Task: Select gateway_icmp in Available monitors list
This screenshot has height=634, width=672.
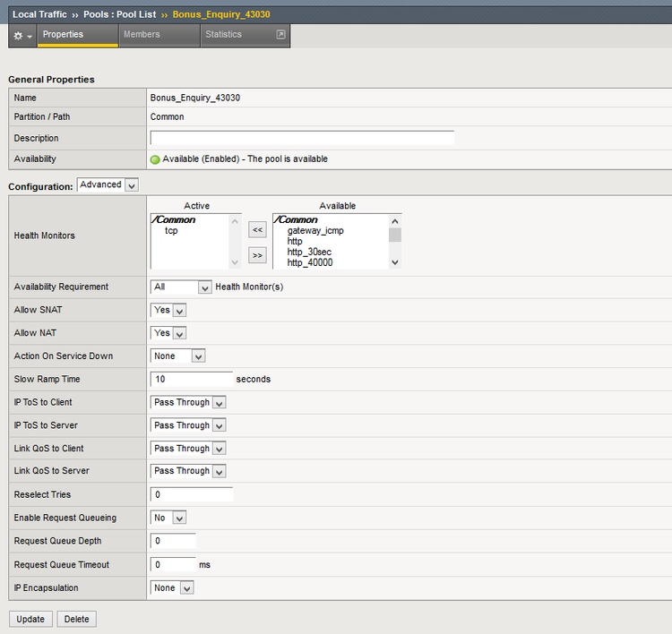Action: [x=315, y=231]
